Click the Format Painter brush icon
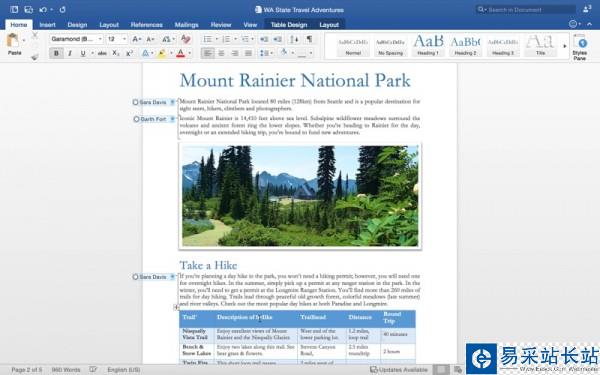The width and height of the screenshot is (600, 375). tap(34, 57)
